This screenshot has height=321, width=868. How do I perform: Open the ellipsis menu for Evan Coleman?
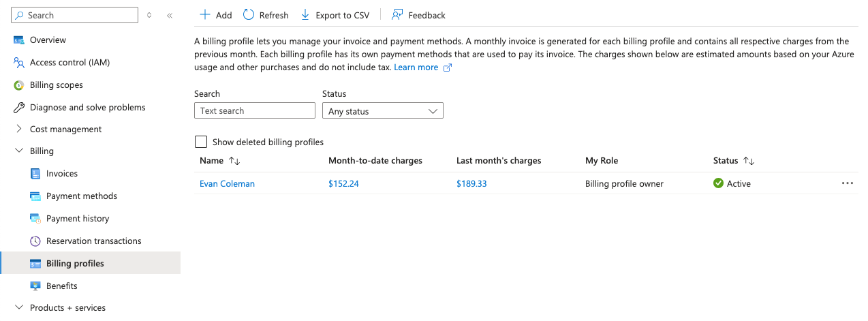[x=848, y=183]
